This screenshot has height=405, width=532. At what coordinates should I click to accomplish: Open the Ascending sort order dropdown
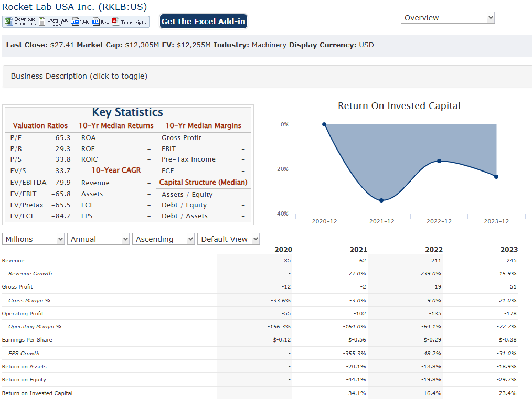(164, 239)
